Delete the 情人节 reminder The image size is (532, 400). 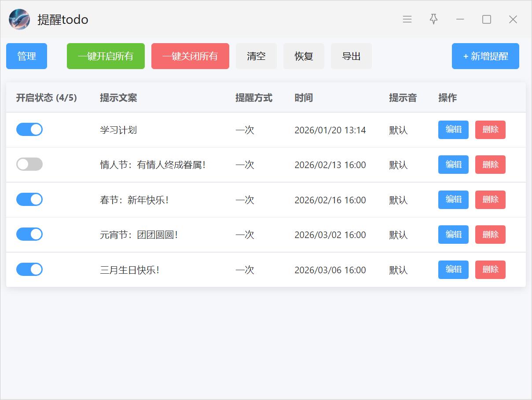pyautogui.click(x=490, y=165)
